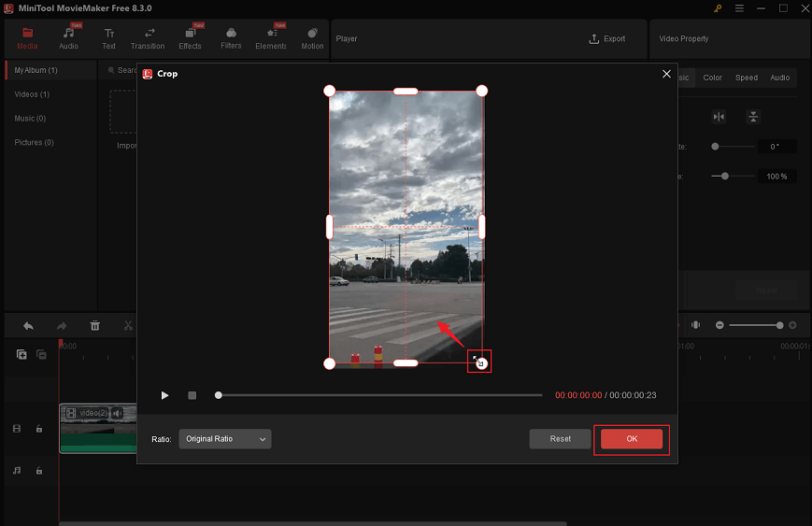The height and width of the screenshot is (526, 812).
Task: Click the rotation slider handle
Action: 715,147
